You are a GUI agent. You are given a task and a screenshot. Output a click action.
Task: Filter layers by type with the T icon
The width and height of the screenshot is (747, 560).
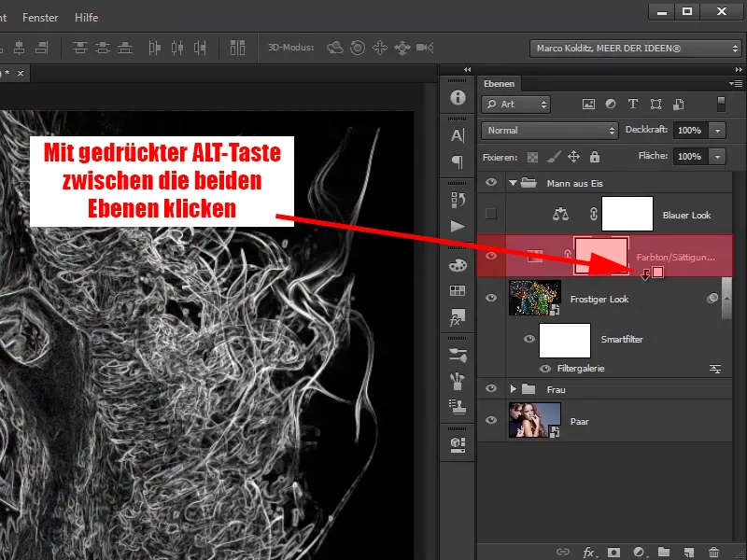pos(633,105)
